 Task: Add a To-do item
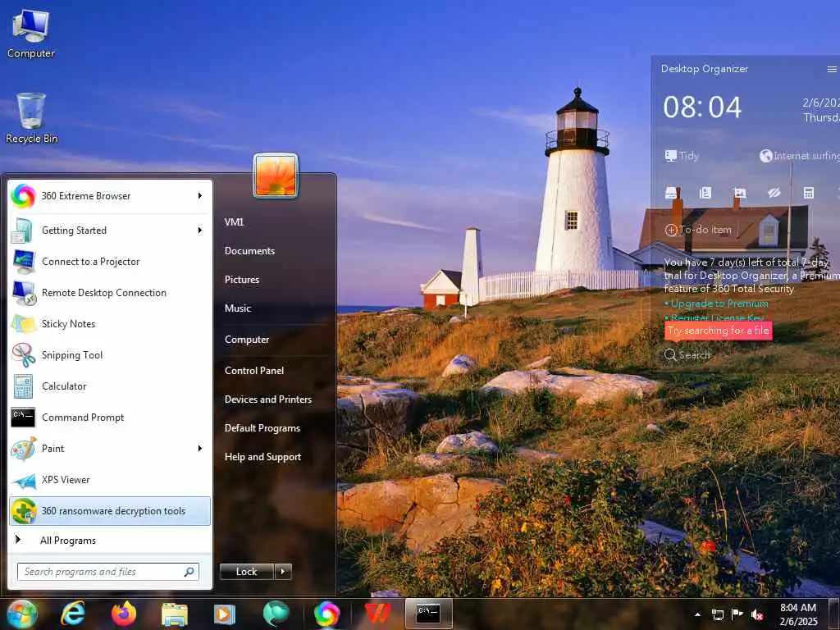(698, 230)
